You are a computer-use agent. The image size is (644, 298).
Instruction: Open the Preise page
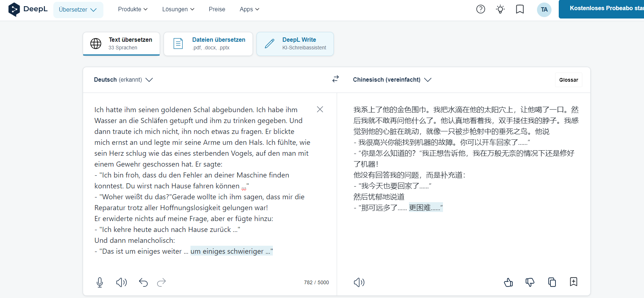(217, 9)
